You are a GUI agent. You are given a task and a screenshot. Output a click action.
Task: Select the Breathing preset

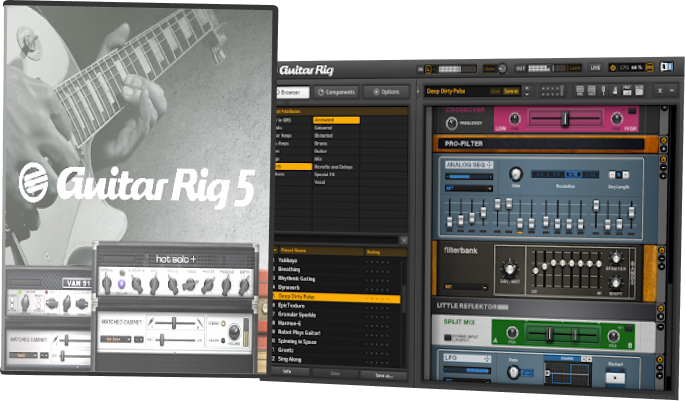289,269
